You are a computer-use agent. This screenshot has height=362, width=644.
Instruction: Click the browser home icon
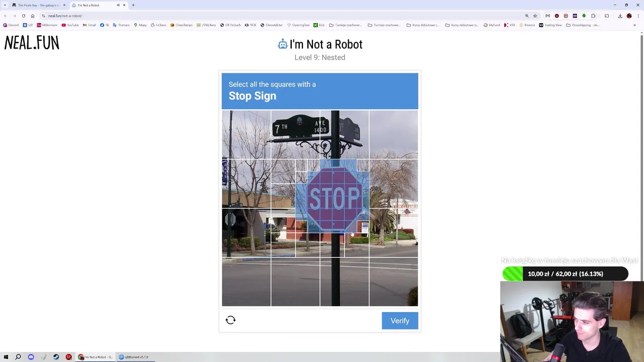(x=33, y=16)
